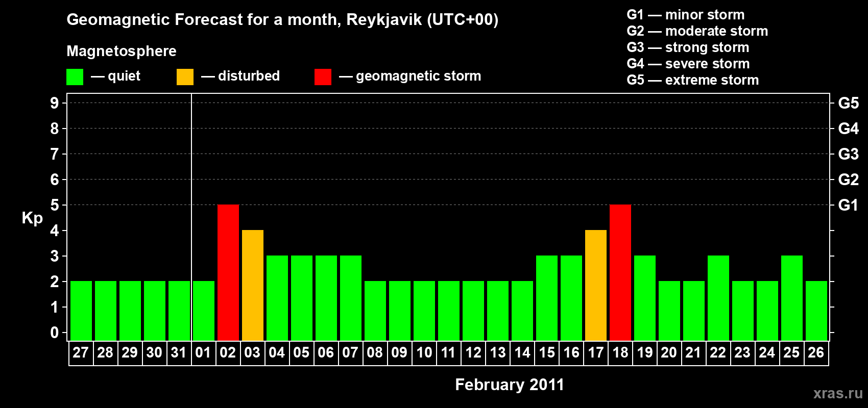Image resolution: width=868 pixels, height=408 pixels.
Task: Click the 'February 2011' month label
Action: [510, 385]
